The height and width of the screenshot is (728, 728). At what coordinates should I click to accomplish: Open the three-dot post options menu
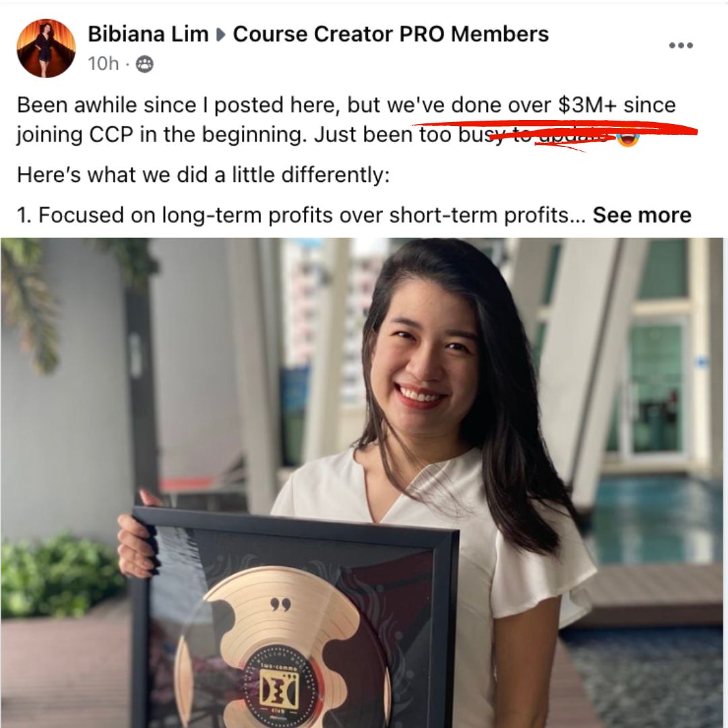[681, 45]
